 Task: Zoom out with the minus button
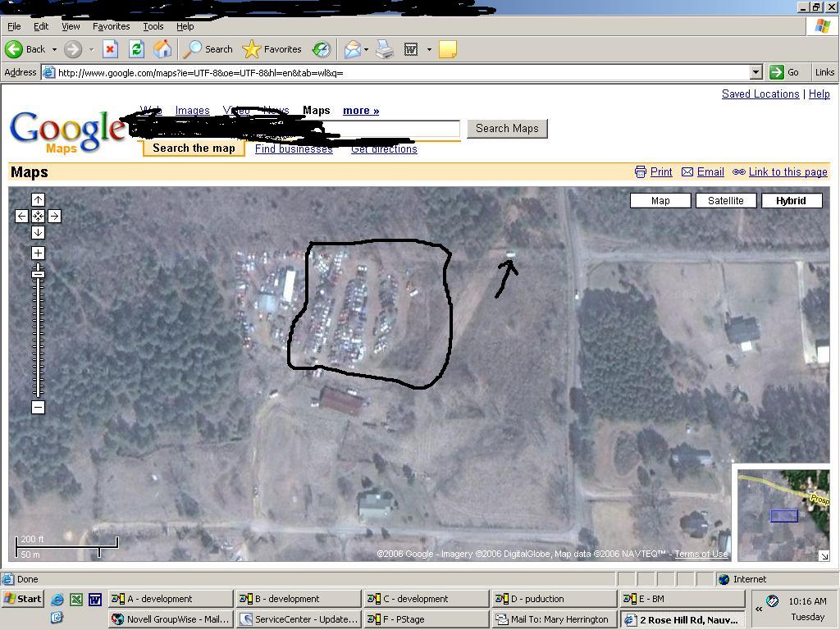(x=38, y=407)
